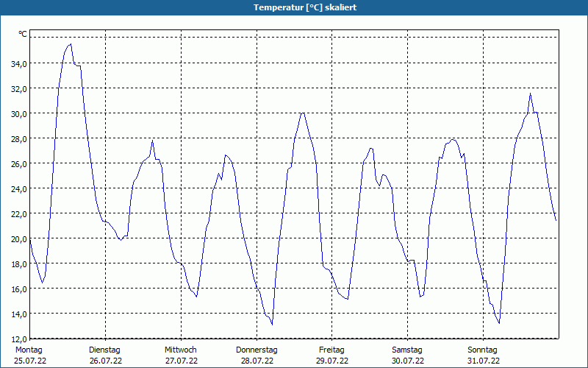Click the date 30.07.22
This screenshot has height=368, width=588.
coord(408,361)
